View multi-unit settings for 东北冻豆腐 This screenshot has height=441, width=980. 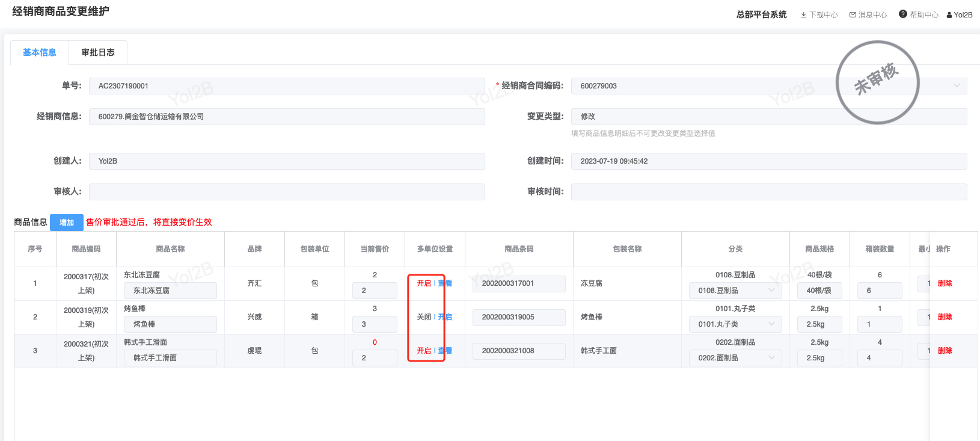click(445, 283)
